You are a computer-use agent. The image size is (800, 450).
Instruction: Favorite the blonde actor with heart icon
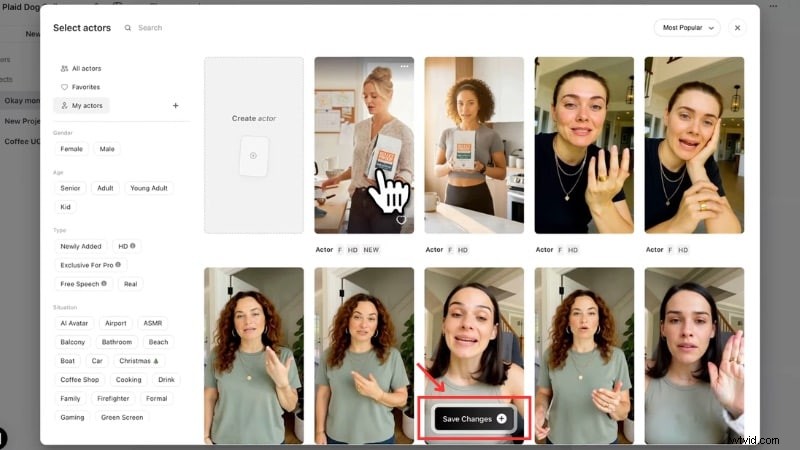click(x=401, y=220)
